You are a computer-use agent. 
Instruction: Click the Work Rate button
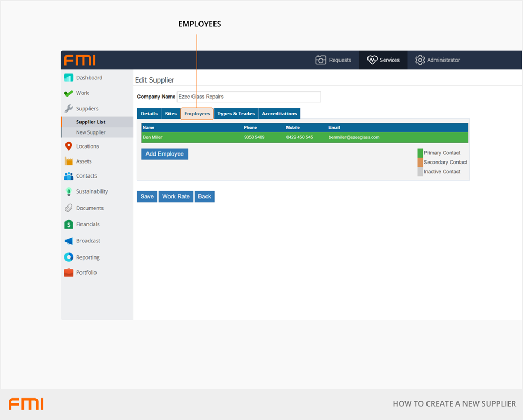click(176, 197)
